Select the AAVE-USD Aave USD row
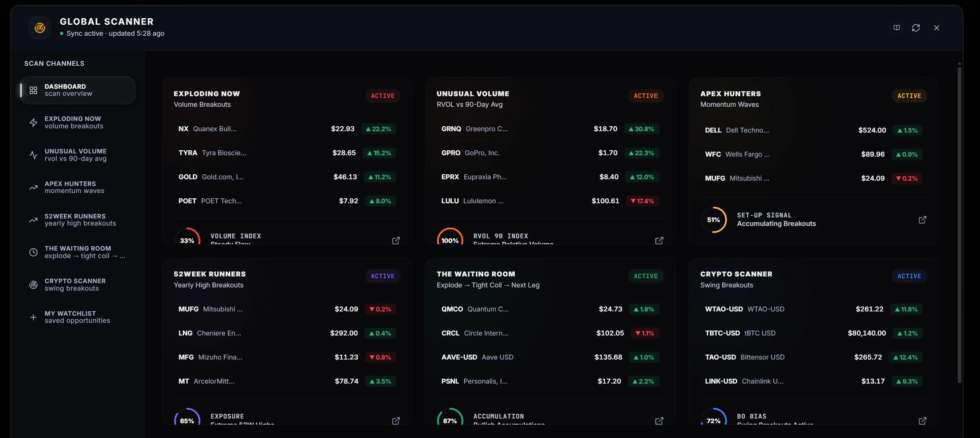 point(550,357)
